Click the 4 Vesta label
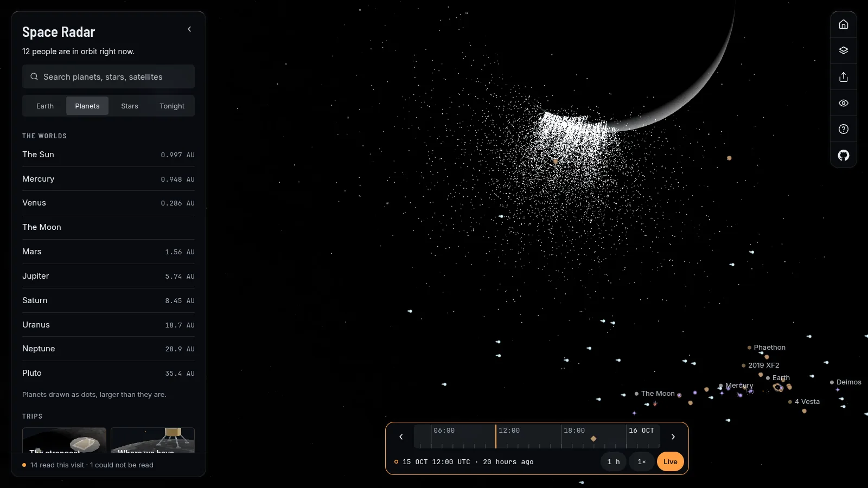 pyautogui.click(x=807, y=402)
